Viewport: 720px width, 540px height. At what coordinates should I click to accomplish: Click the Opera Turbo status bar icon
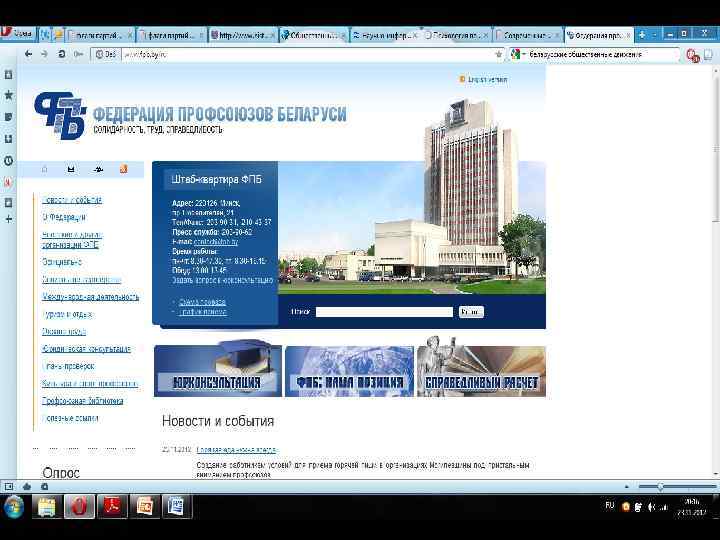coord(45,486)
